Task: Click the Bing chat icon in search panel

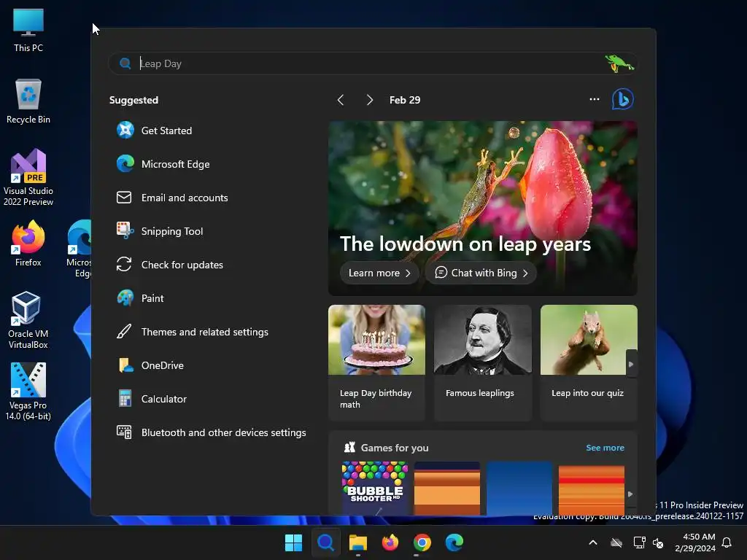Action: (622, 99)
